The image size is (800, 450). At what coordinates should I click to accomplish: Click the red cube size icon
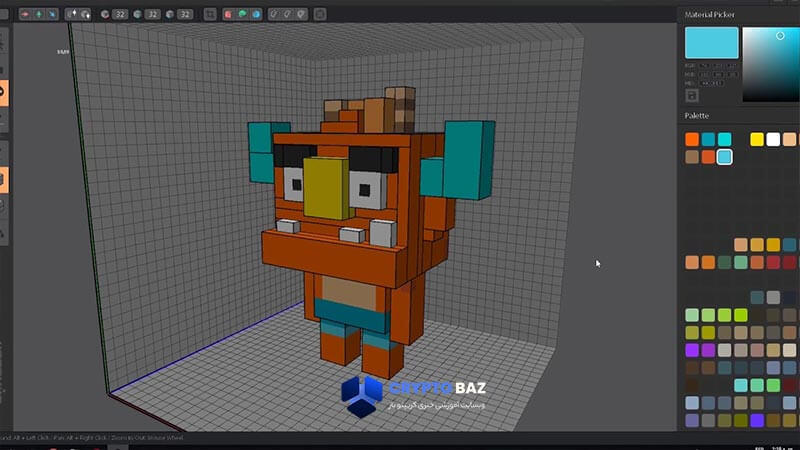pyautogui.click(x=105, y=14)
